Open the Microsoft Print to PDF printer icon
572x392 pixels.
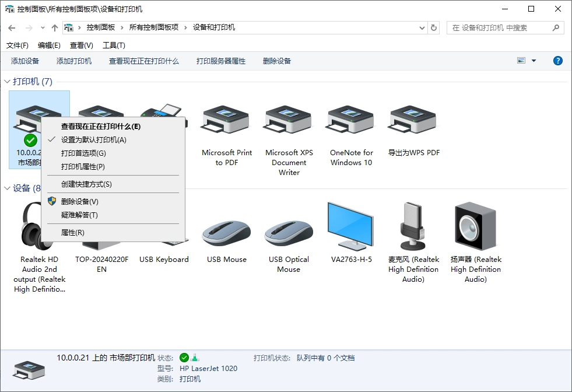pos(224,120)
